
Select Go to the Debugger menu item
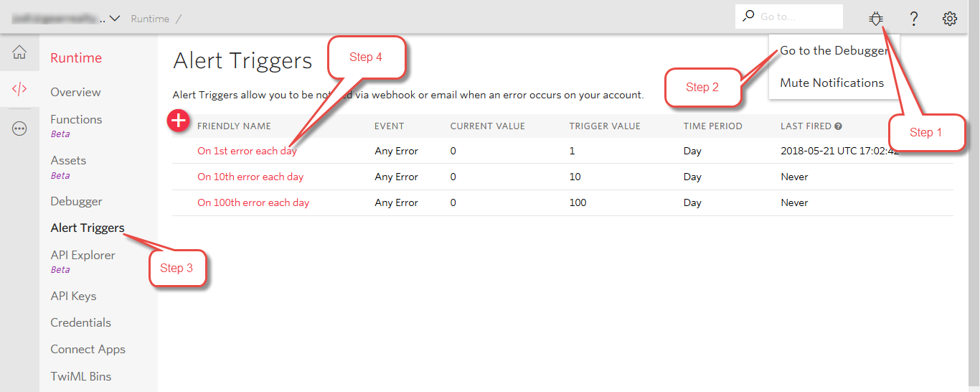pos(832,51)
